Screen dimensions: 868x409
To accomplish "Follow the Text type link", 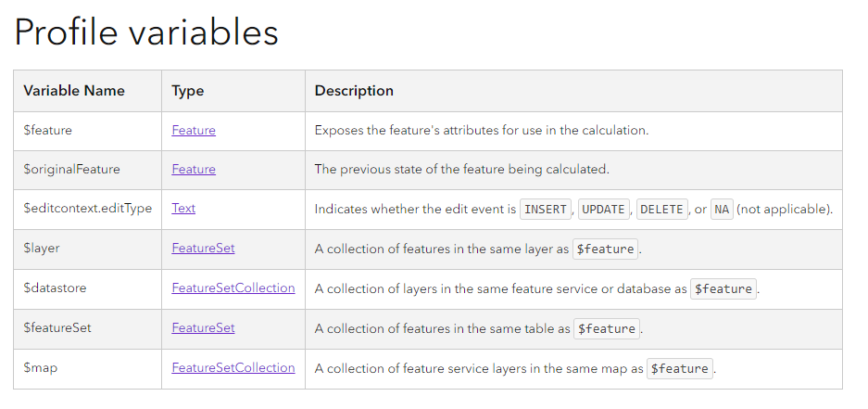I will 183,209.
